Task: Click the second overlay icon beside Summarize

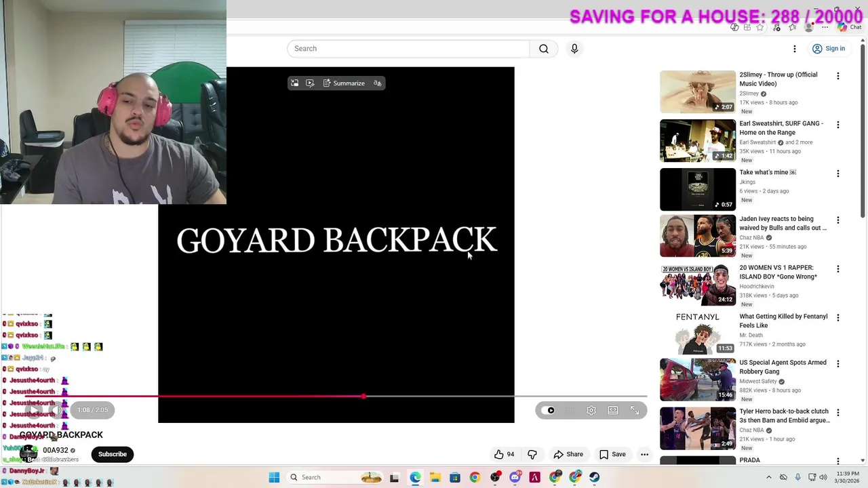Action: coord(310,83)
